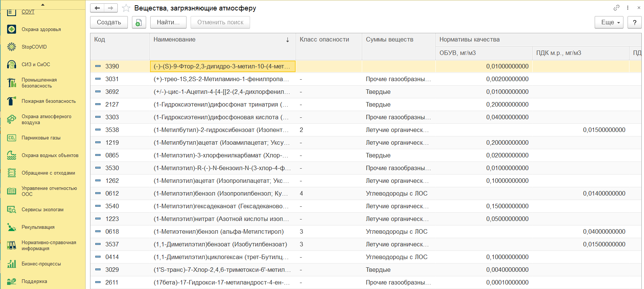Open help with the question mark button
644x289 pixels.
[x=635, y=22]
